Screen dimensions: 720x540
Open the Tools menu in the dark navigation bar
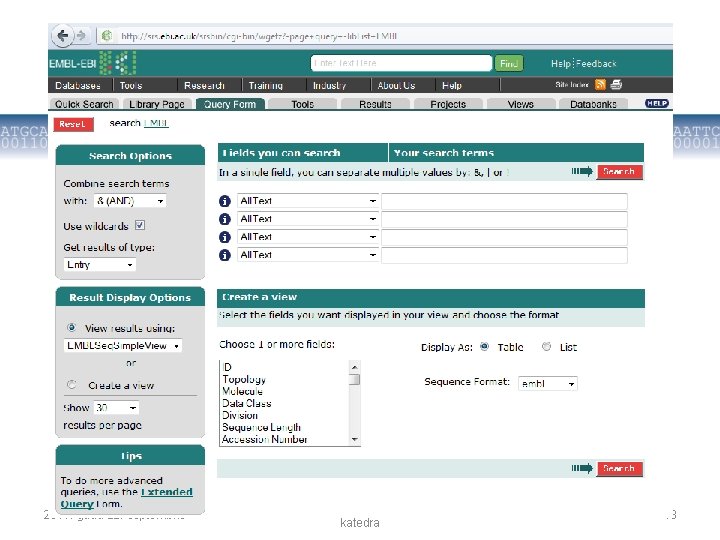pyautogui.click(x=131, y=85)
